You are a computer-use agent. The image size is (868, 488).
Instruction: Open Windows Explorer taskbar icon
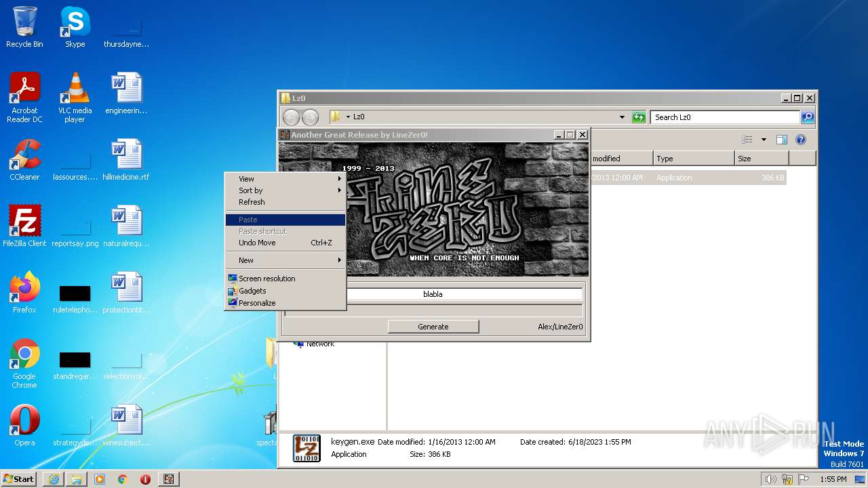(x=77, y=479)
